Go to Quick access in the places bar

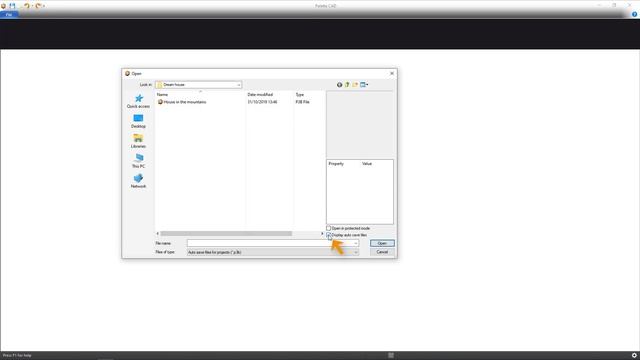[138, 101]
